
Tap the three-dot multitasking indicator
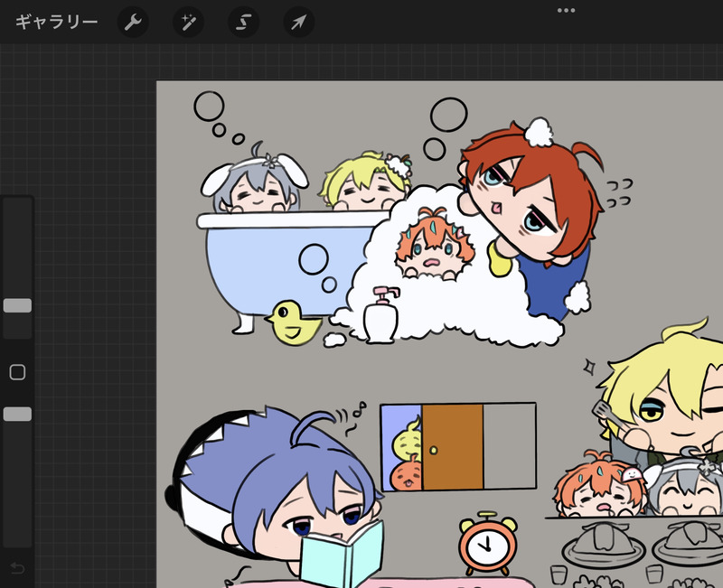566,11
